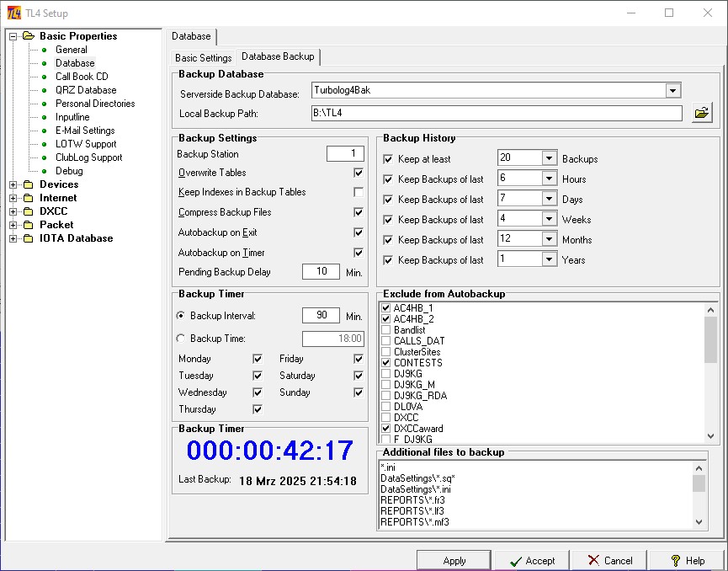Open Hours retention dropdown
This screenshot has height=571, width=728.
pyautogui.click(x=550, y=178)
